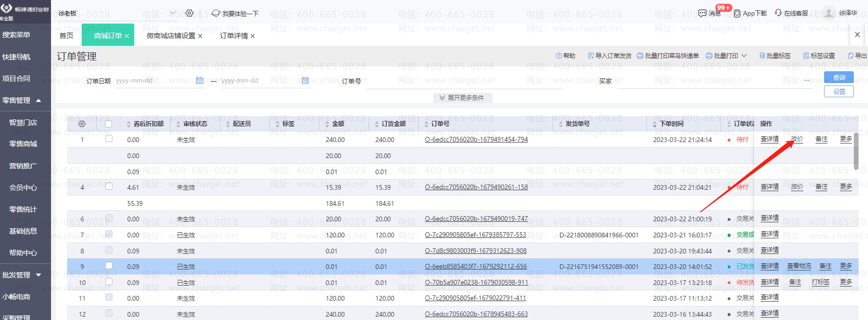Switch to the 微商城店铺设置 tab
Viewport: 868px width, 320px height.
click(x=171, y=36)
